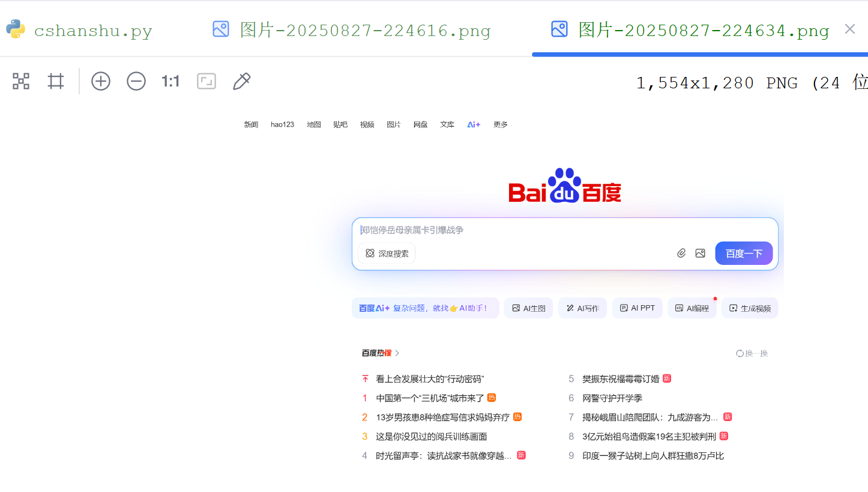Set actual size with 1:1 button

pyautogui.click(x=170, y=81)
